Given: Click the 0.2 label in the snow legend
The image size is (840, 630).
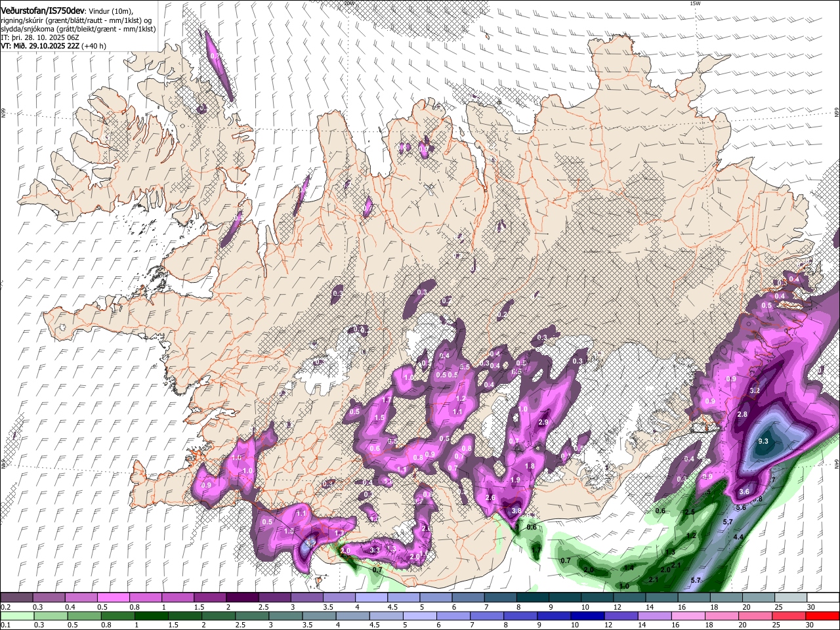Looking at the screenshot, I should tap(5, 607).
